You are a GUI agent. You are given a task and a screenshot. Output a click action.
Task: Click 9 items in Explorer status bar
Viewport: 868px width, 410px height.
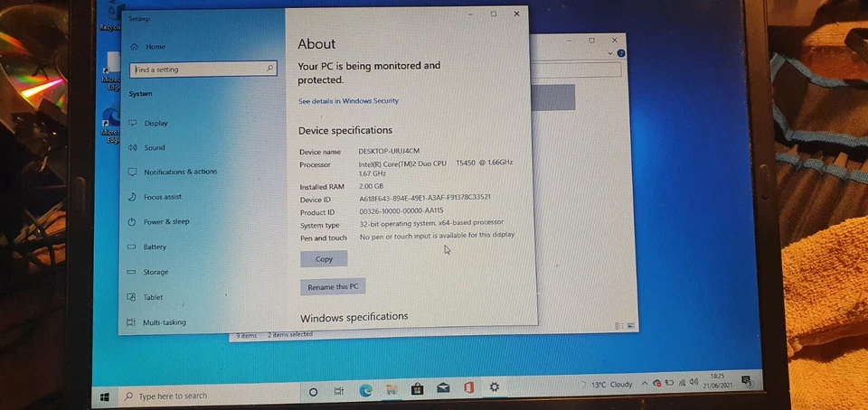246,335
